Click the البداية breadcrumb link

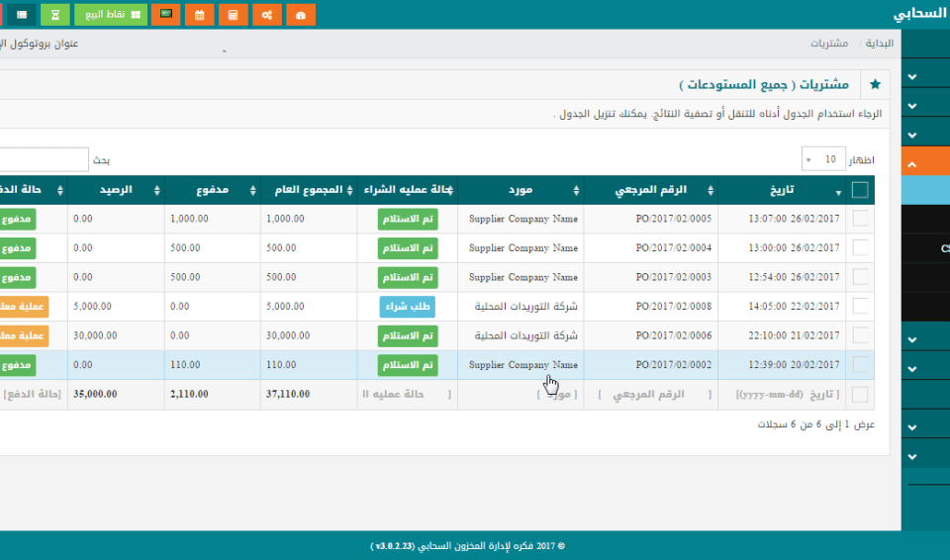[x=880, y=45]
